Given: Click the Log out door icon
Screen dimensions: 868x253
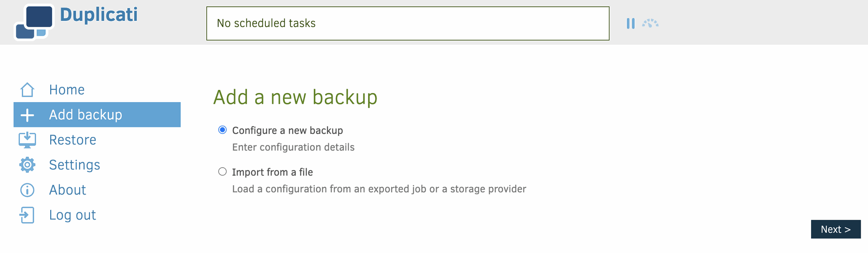Looking at the screenshot, I should pyautogui.click(x=27, y=215).
